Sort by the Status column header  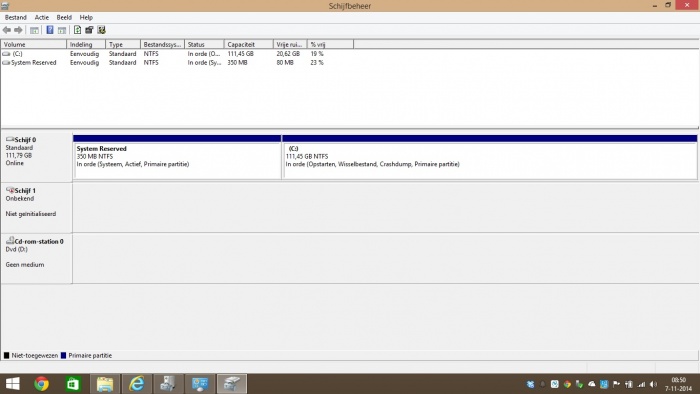[204, 44]
